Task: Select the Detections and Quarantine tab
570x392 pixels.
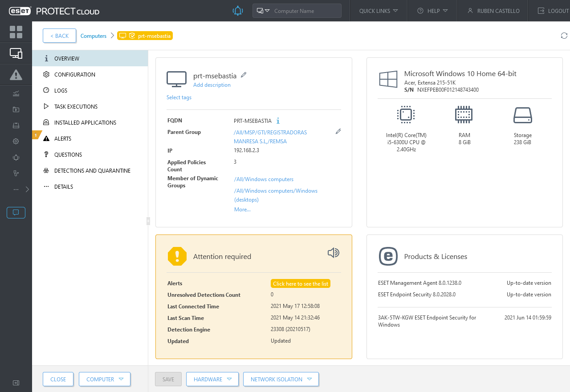Action: coord(90,170)
